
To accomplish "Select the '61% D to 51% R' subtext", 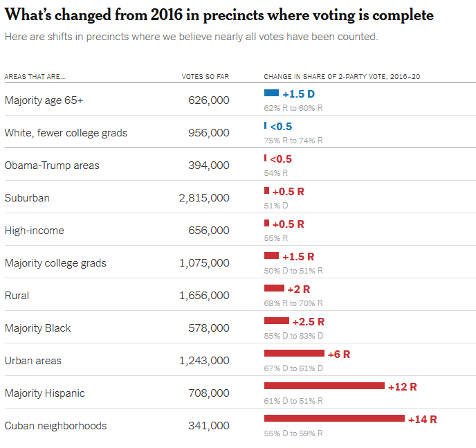I will [x=293, y=401].
